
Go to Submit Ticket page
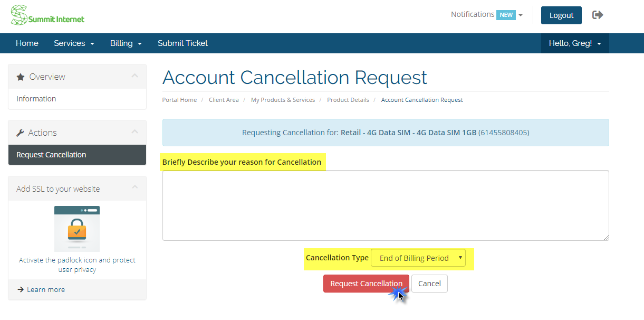coord(182,43)
